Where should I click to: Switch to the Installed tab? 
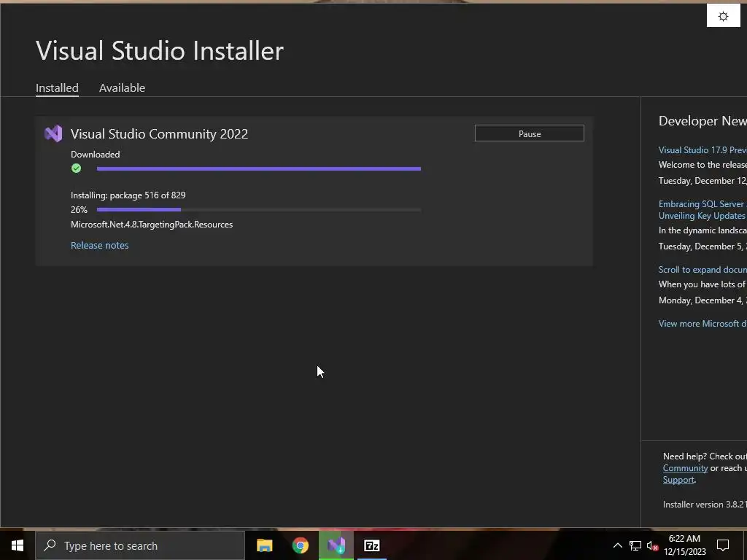point(57,87)
